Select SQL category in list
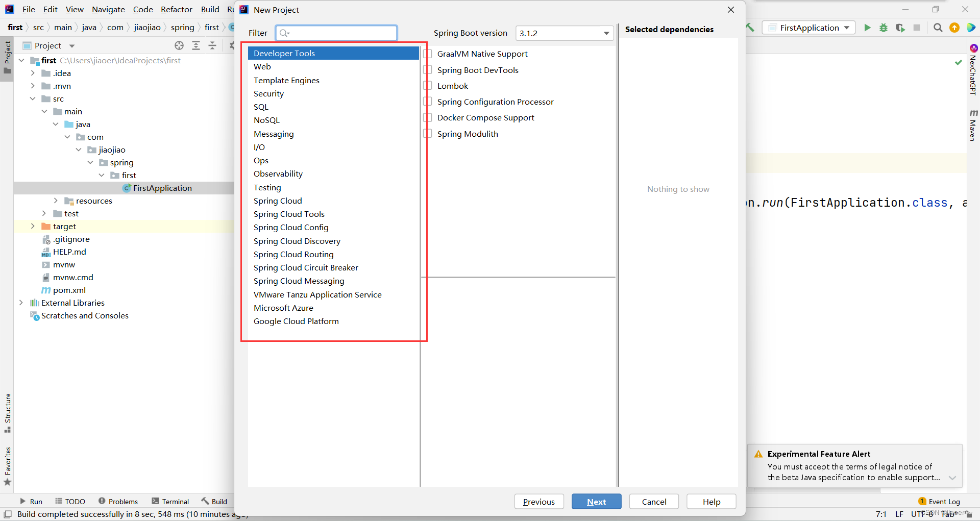 click(x=333, y=107)
